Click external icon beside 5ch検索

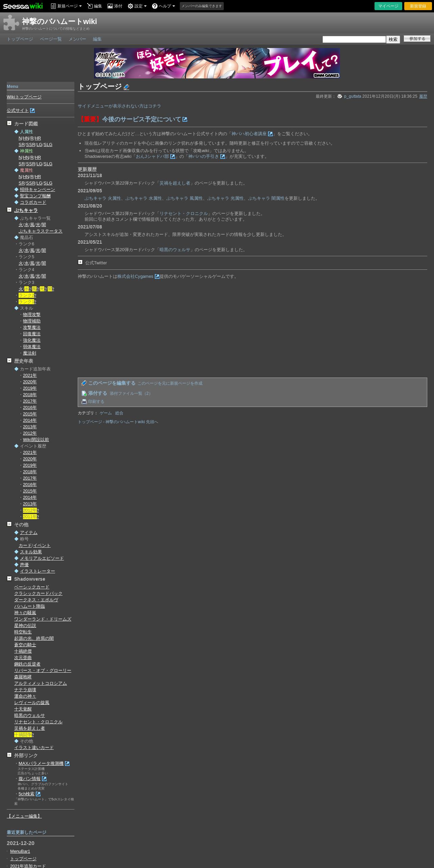point(38,794)
